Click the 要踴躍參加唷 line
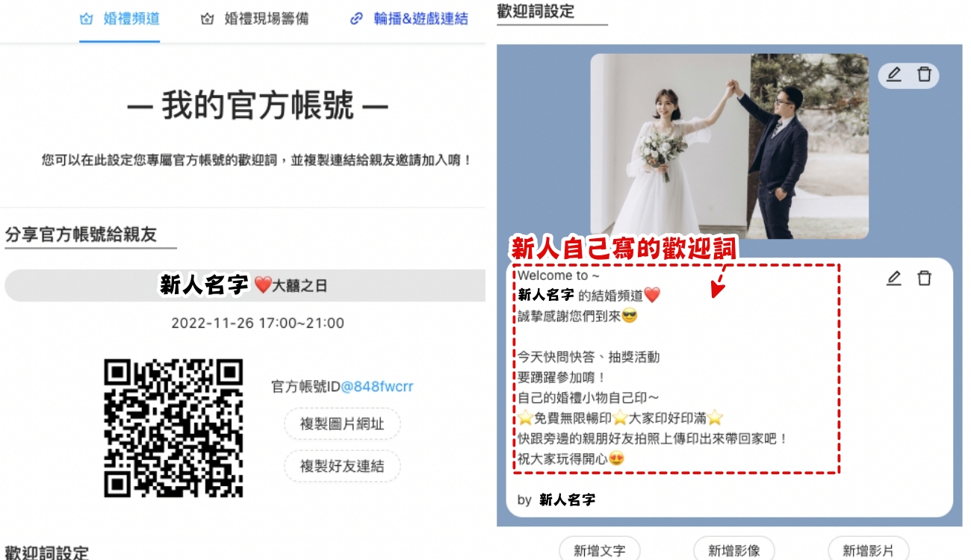The image size is (971, 560). tap(562, 378)
